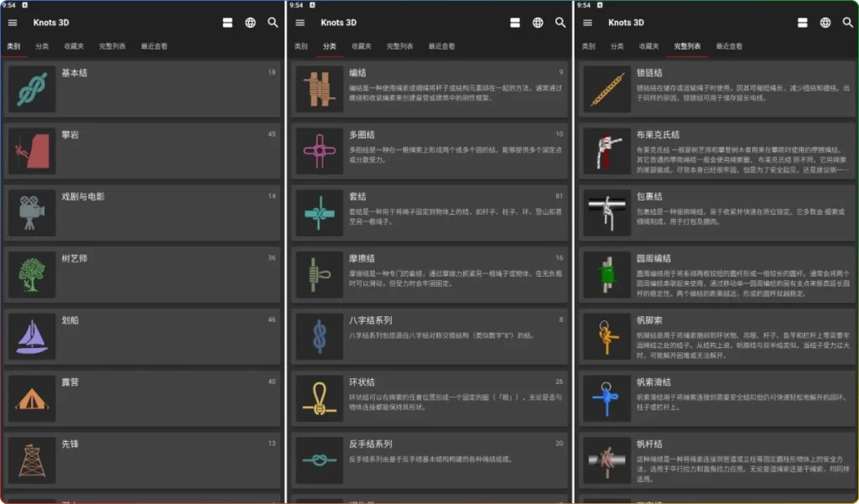This screenshot has width=859, height=504.
Task: Switch to the 分类 tab
Action: click(x=44, y=46)
